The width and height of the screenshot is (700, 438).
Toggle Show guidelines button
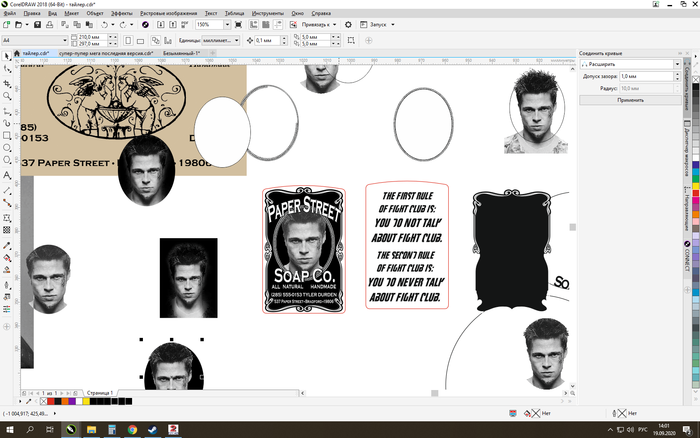278,25
